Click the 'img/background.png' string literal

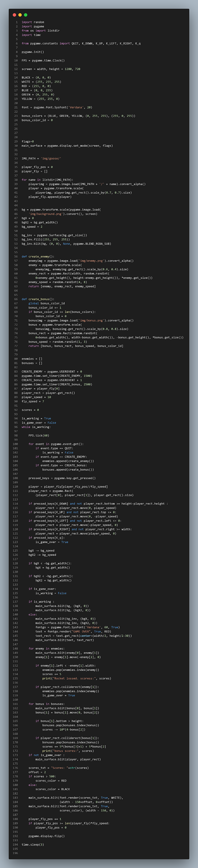[x=45, y=214]
